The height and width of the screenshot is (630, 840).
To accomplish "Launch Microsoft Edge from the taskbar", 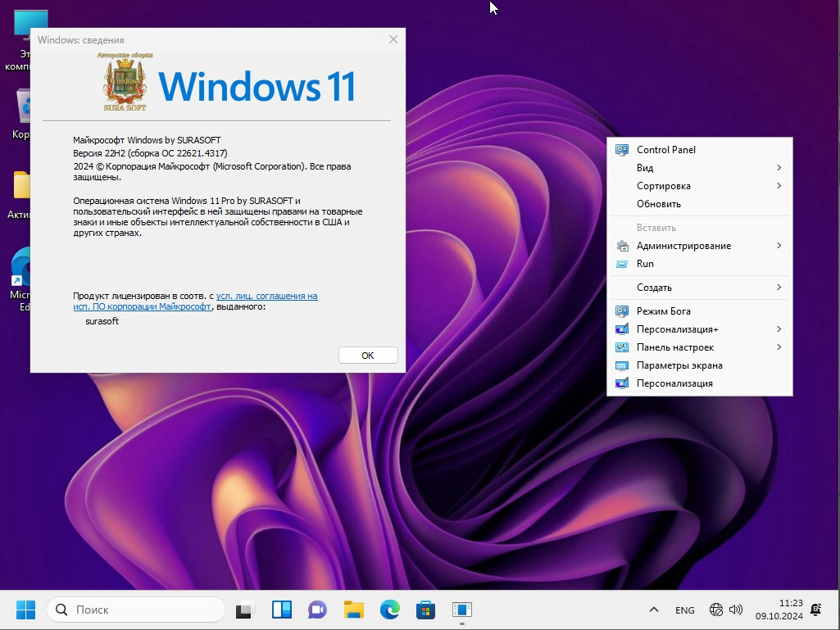I will click(x=389, y=610).
